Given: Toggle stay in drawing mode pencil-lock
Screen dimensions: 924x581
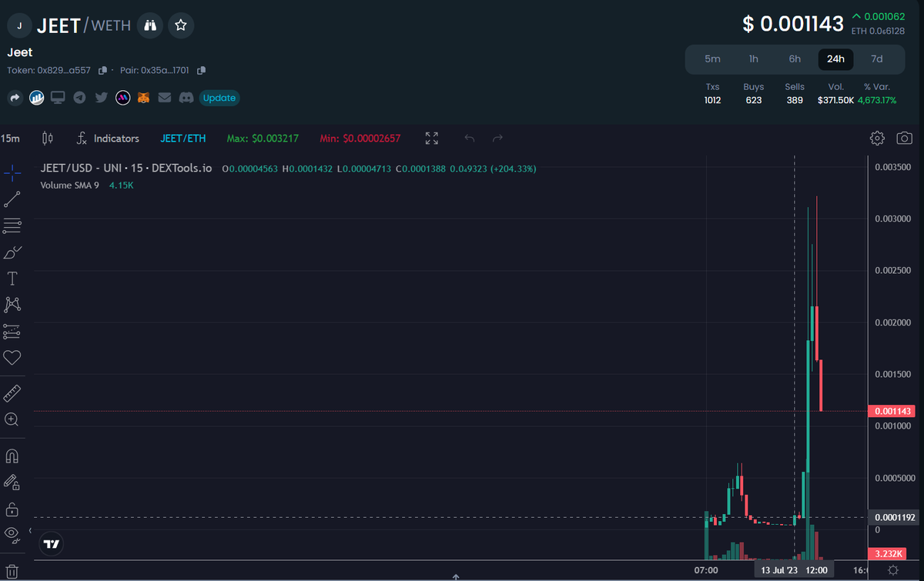Looking at the screenshot, I should (12, 482).
